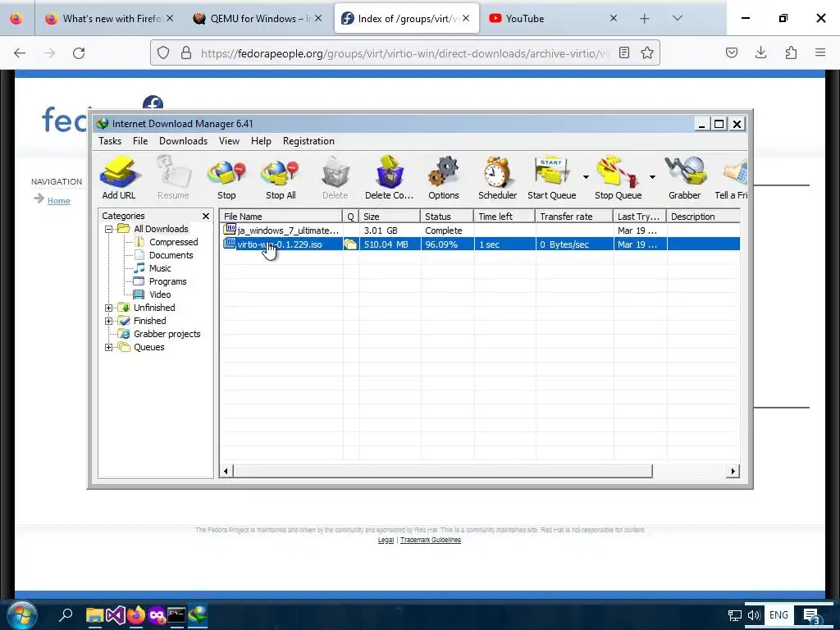Switch to the YouTube browser tab
This screenshot has height=630, width=840.
click(554, 18)
